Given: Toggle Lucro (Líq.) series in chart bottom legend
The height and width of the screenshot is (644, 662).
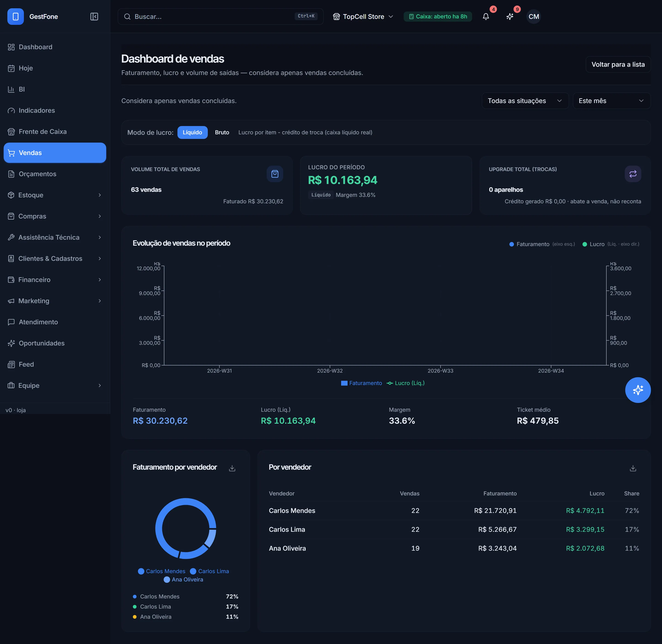Looking at the screenshot, I should [x=406, y=383].
